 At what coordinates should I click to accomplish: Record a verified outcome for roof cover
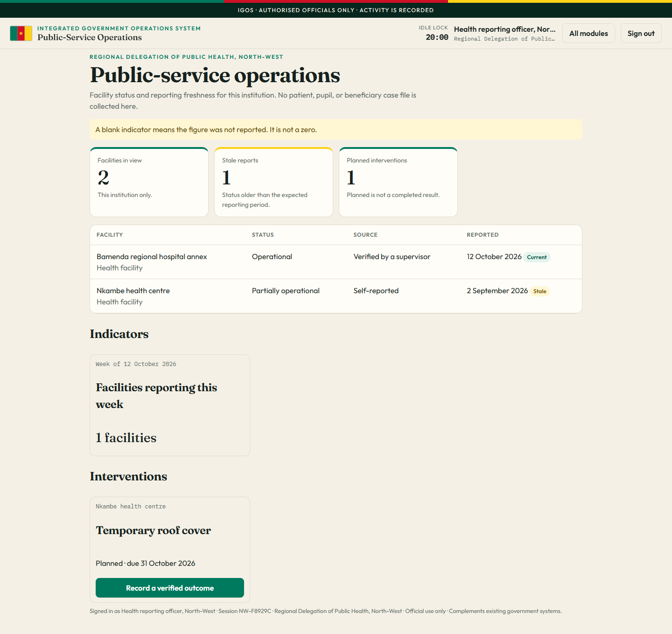tap(170, 588)
